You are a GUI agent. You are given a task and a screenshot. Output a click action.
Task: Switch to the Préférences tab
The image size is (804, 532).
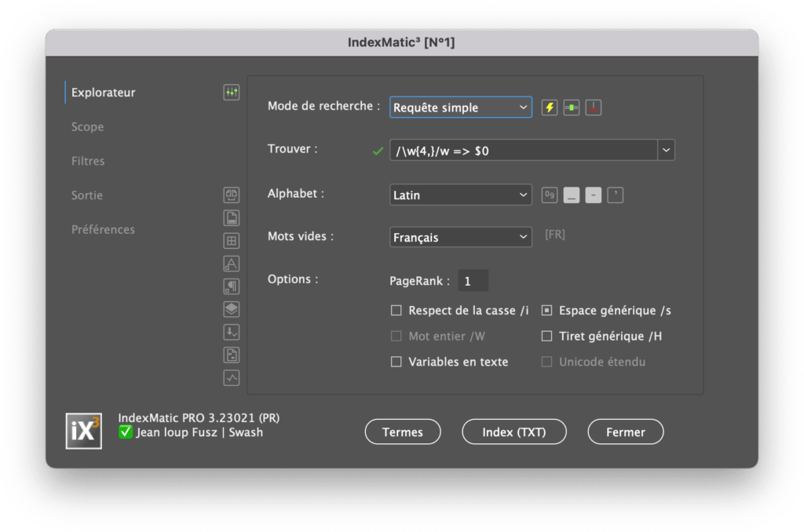pyautogui.click(x=103, y=230)
